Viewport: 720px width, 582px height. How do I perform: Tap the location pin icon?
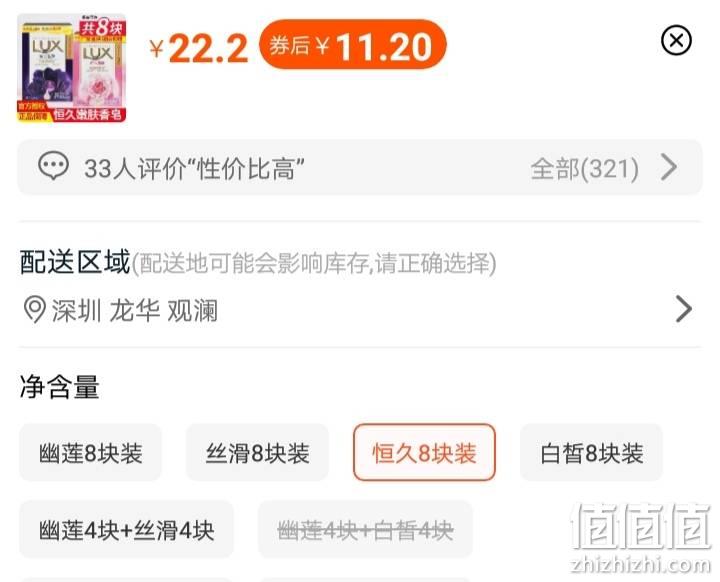34,310
